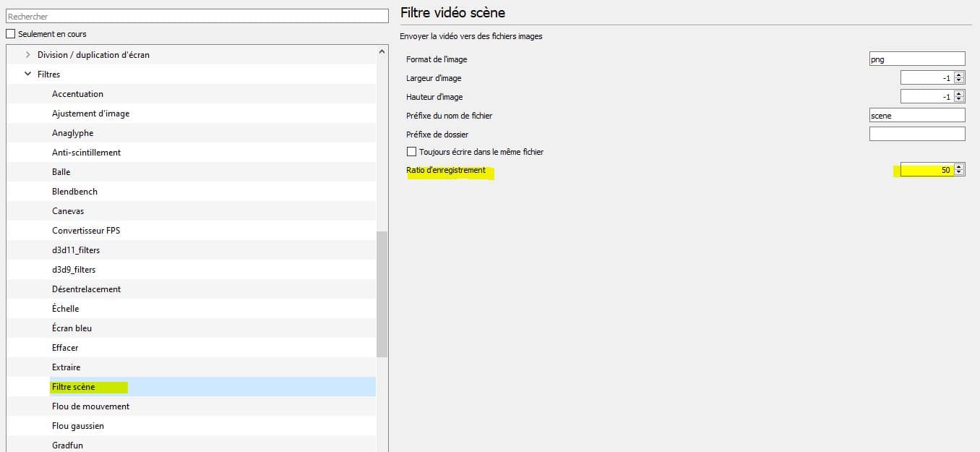Open Flou gaussien filter settings
980x452 pixels.
click(78, 426)
